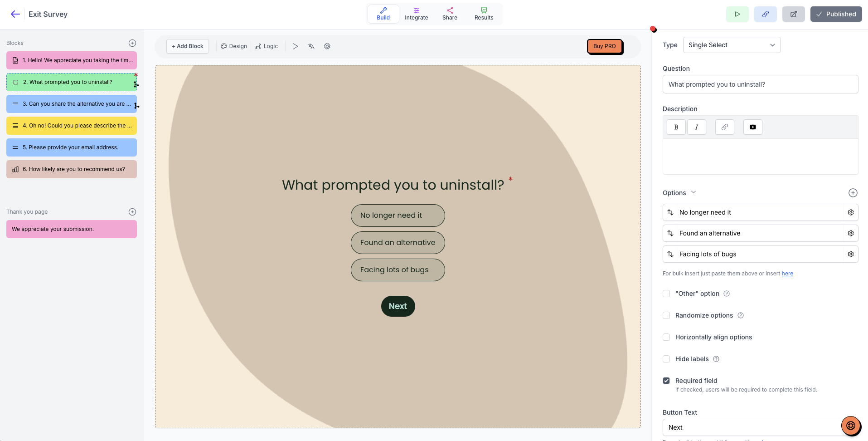Click the logic branch icon on block 3
The height and width of the screenshot is (441, 868).
click(136, 106)
